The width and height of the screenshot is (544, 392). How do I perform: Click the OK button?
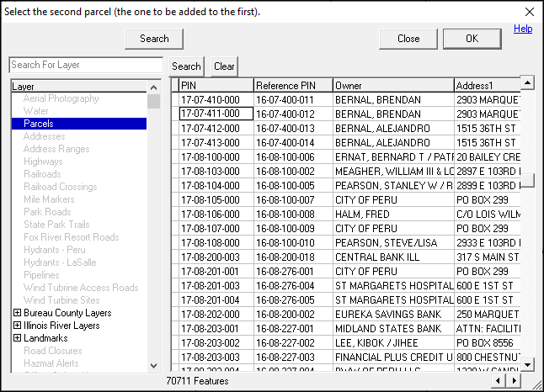(x=472, y=39)
